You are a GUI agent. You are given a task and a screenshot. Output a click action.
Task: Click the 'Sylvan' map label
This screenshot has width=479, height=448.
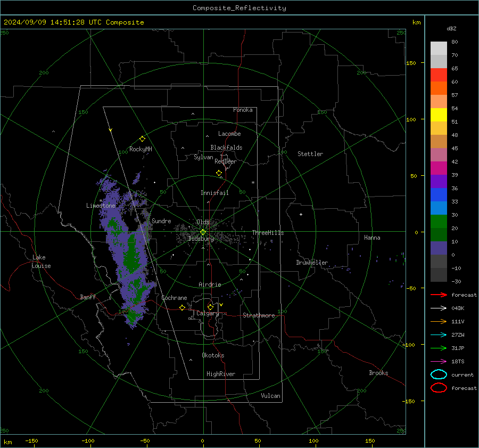pyautogui.click(x=203, y=157)
